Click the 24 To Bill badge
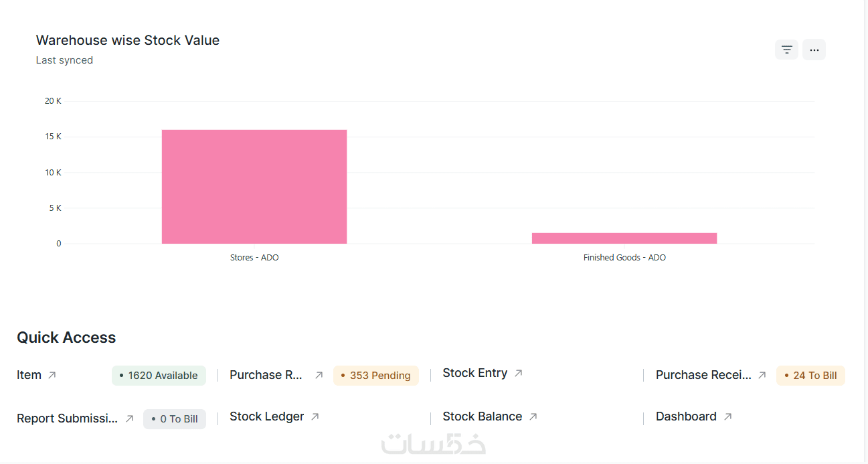 810,376
